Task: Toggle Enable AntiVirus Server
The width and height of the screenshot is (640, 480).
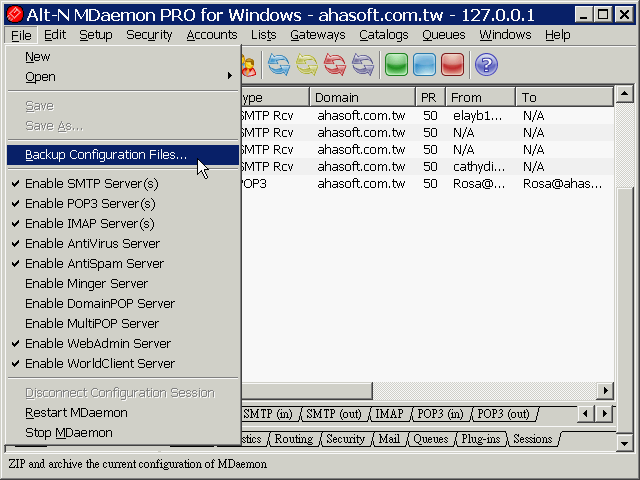Action: 123,244
